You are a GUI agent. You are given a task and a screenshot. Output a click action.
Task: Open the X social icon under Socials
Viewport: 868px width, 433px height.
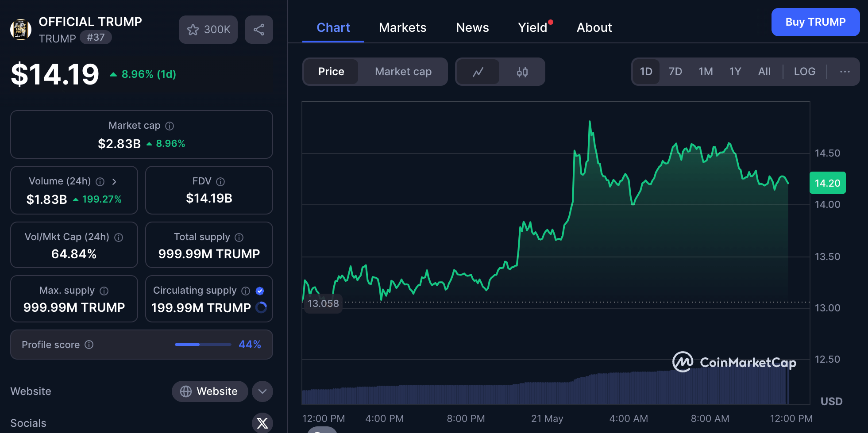262,423
